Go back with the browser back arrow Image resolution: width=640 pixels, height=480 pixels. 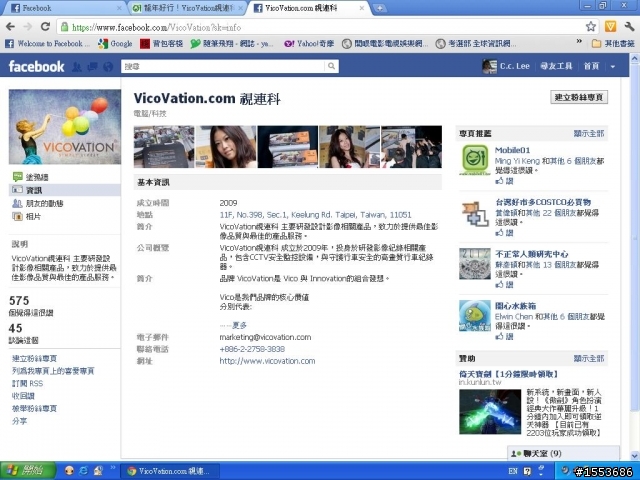[11, 27]
